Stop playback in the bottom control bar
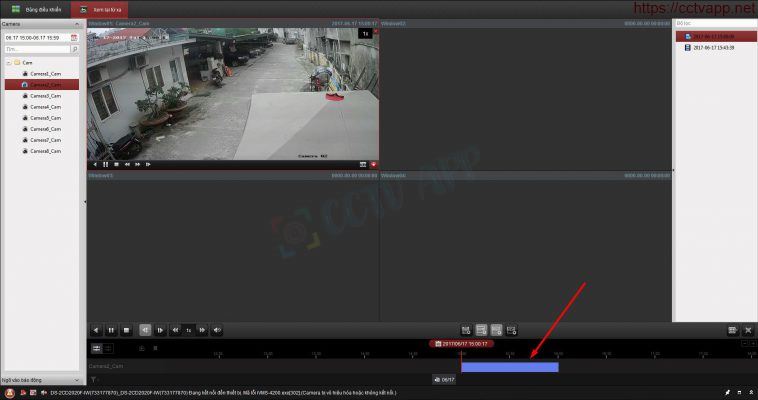Screen dimensions: 758x400 (126, 329)
